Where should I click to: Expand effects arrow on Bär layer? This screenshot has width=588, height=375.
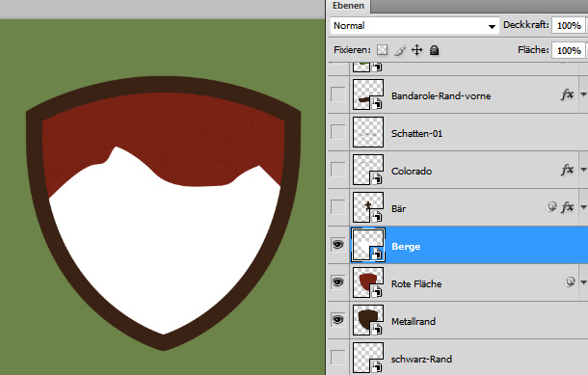pyautogui.click(x=583, y=207)
